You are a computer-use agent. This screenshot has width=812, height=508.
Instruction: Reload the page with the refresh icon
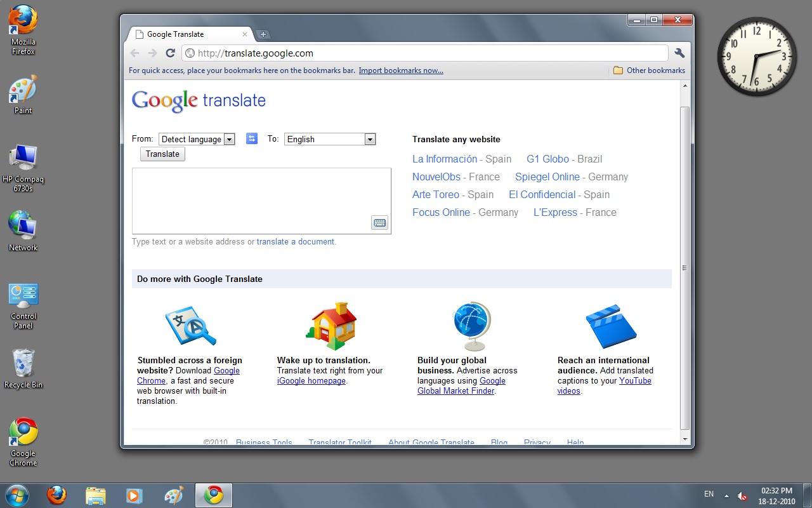click(170, 53)
